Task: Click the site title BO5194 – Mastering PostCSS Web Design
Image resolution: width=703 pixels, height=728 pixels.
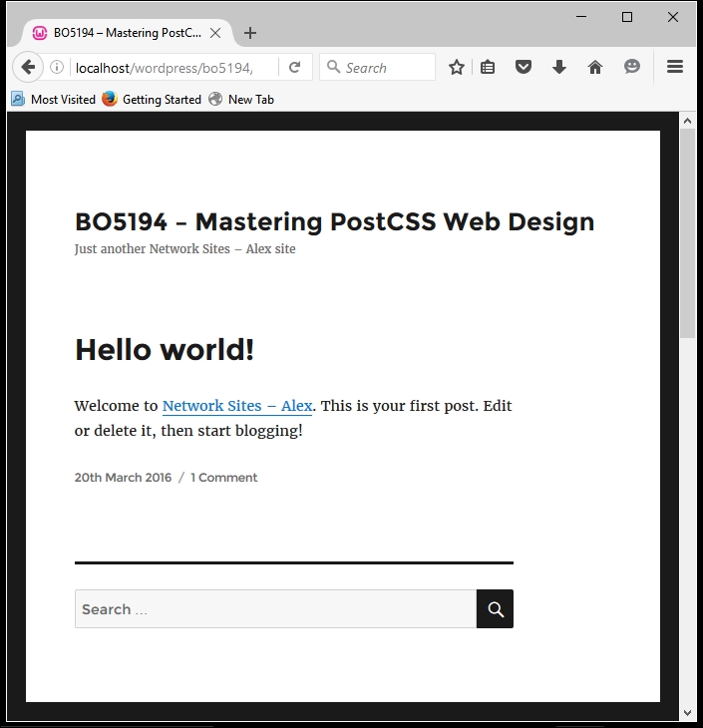Action: tap(334, 221)
